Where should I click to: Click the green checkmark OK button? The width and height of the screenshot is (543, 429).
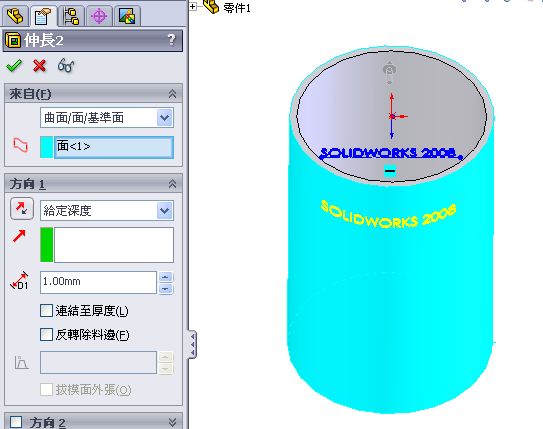(x=14, y=65)
